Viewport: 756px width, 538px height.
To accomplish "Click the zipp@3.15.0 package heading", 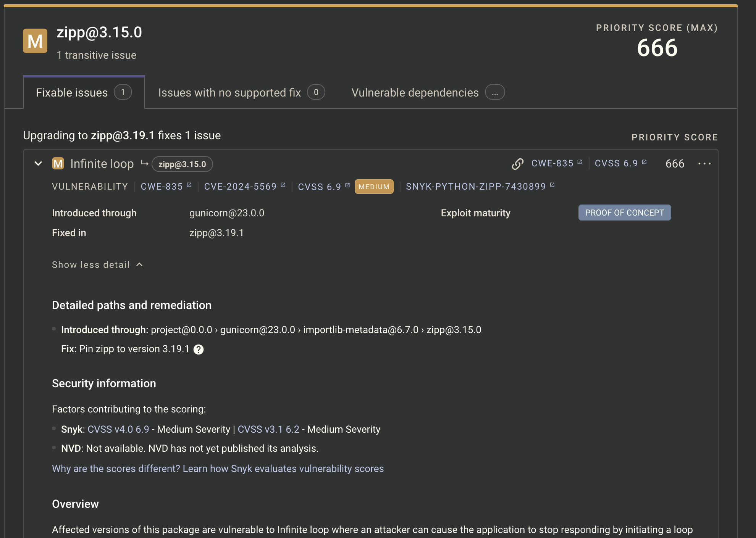I will [99, 32].
